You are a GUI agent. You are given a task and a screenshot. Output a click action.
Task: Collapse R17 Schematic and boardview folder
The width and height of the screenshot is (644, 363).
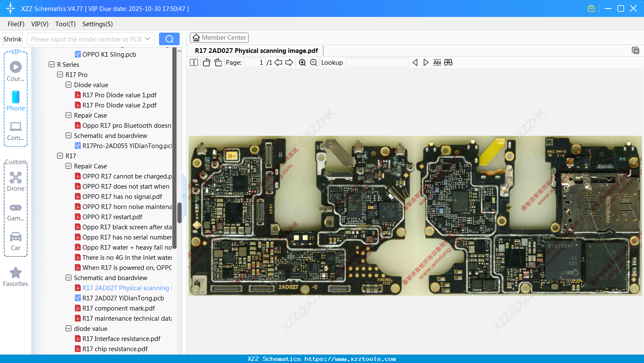pyautogui.click(x=69, y=278)
